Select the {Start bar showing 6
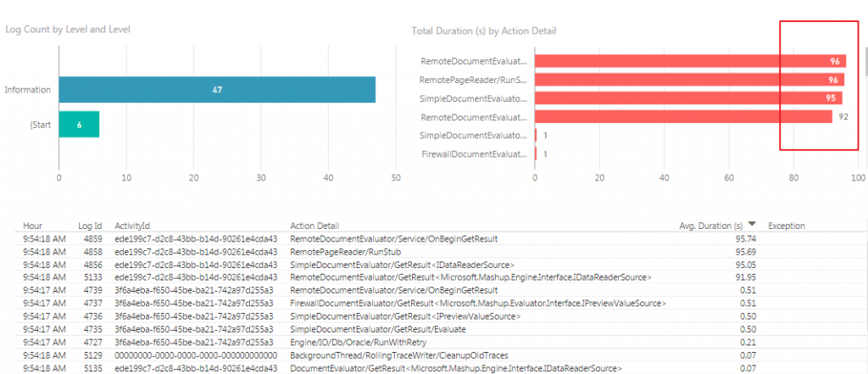868x374 pixels. tap(79, 125)
